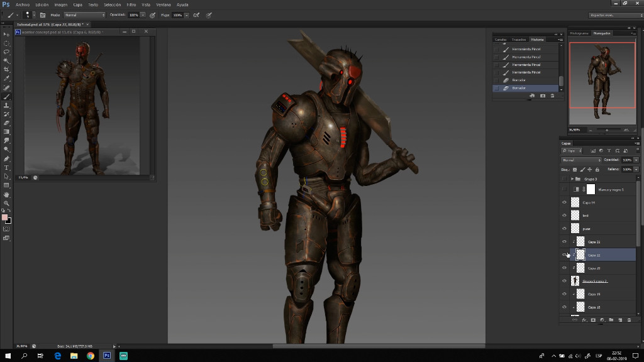Image resolution: width=644 pixels, height=362 pixels.
Task: Toggle visibility of the Grupo 3 group
Action: tap(563, 178)
